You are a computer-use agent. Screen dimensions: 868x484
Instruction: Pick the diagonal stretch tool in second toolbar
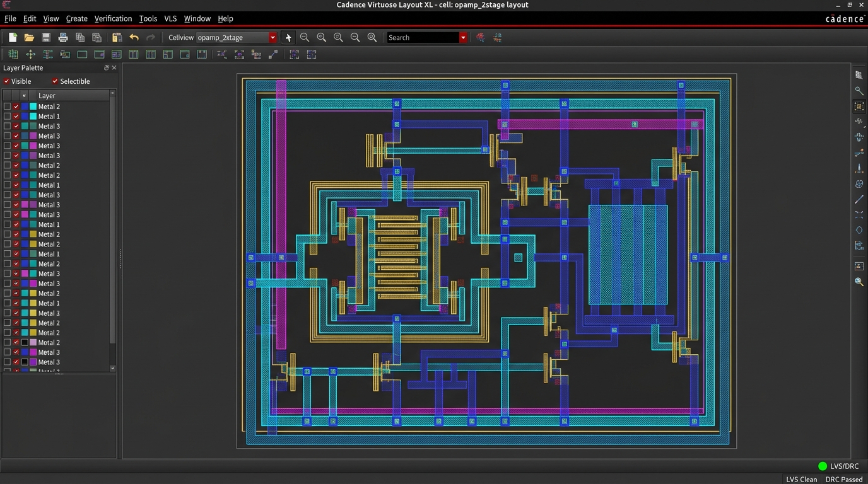coord(273,55)
